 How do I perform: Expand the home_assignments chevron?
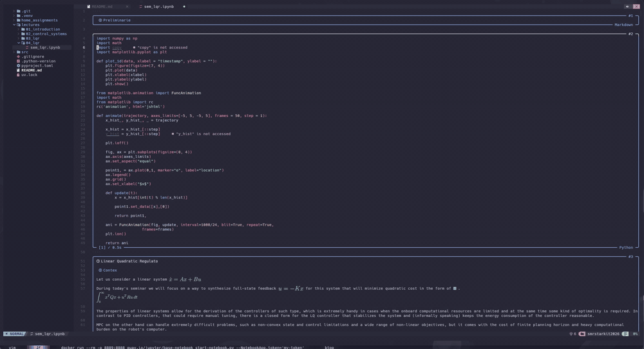14,20
